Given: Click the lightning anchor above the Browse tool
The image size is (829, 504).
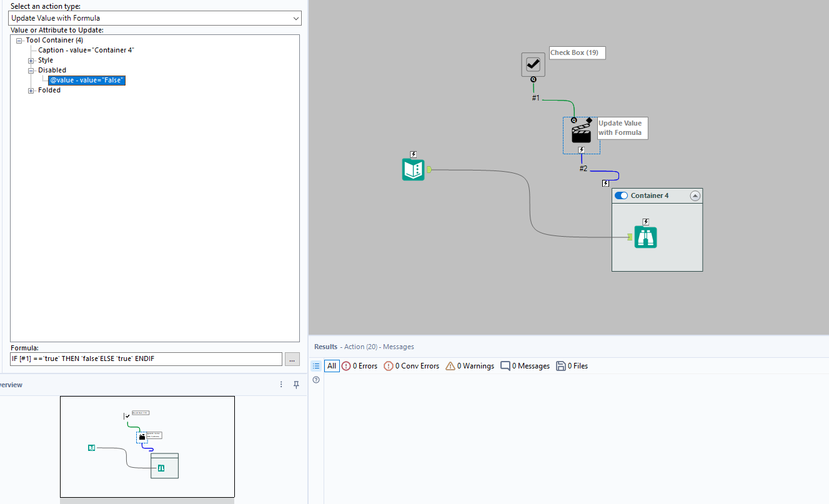Looking at the screenshot, I should pyautogui.click(x=645, y=222).
